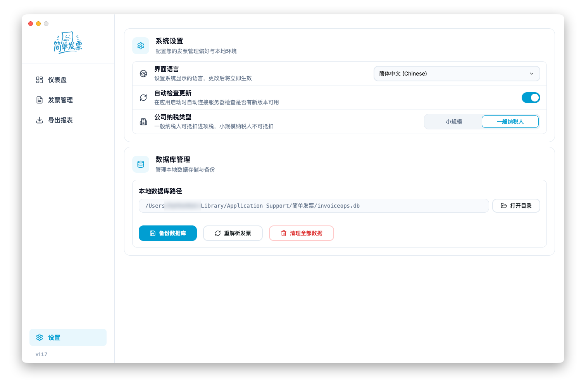Open the 界面语言 language dropdown
The image size is (586, 392).
click(457, 74)
